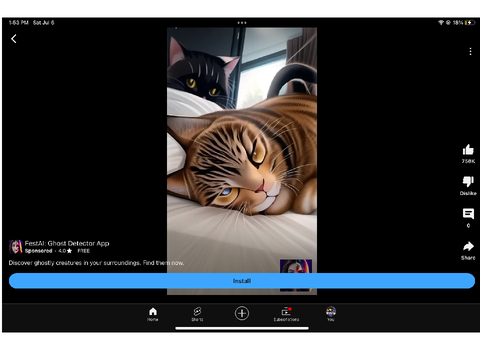Open the Home tab

click(153, 314)
